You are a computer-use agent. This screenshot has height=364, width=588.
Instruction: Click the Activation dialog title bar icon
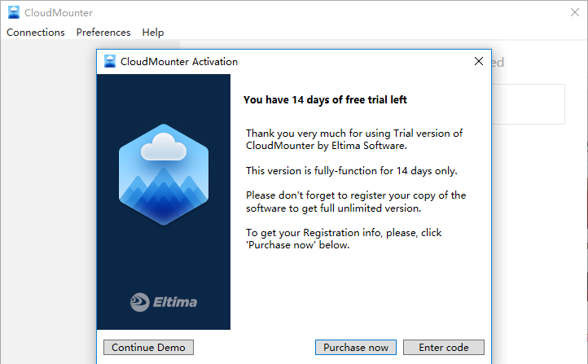[110, 61]
